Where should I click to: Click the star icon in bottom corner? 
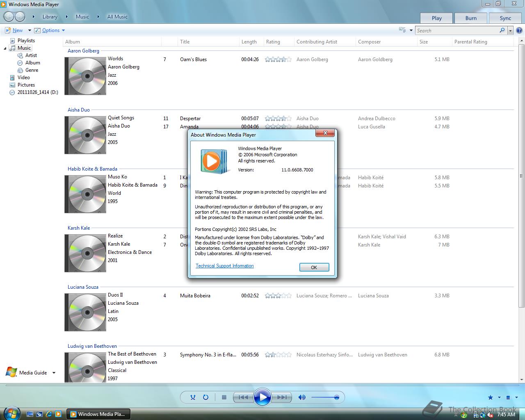pos(491,397)
